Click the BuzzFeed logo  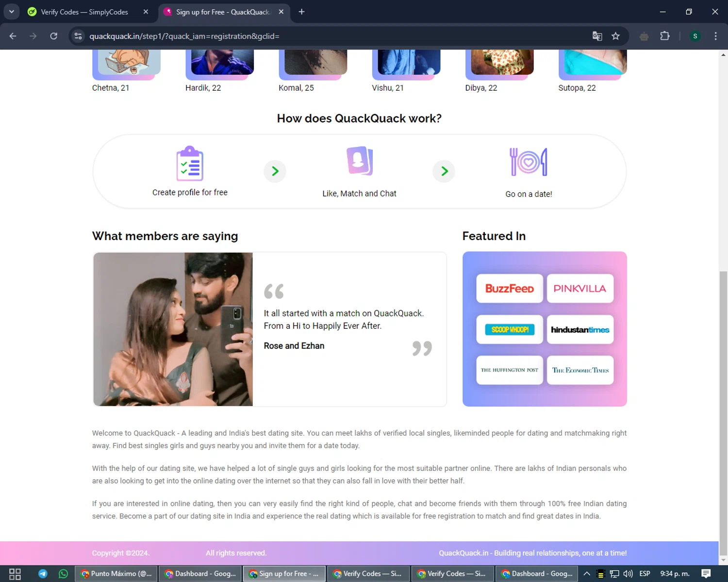point(510,289)
